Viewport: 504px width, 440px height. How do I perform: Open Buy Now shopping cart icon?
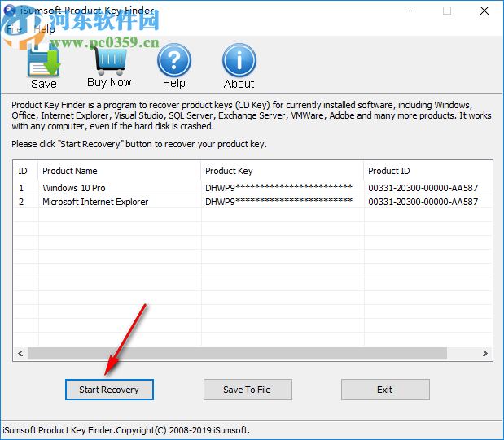110,60
